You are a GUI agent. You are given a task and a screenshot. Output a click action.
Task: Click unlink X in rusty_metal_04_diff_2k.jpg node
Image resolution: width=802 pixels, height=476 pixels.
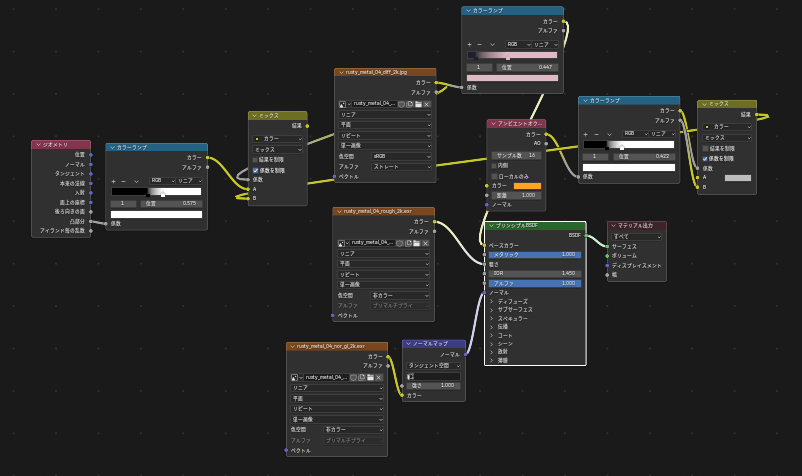tap(427, 104)
